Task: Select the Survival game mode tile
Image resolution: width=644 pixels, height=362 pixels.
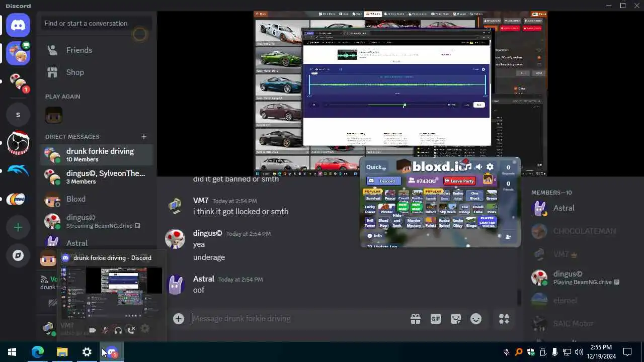Action: coord(373,196)
